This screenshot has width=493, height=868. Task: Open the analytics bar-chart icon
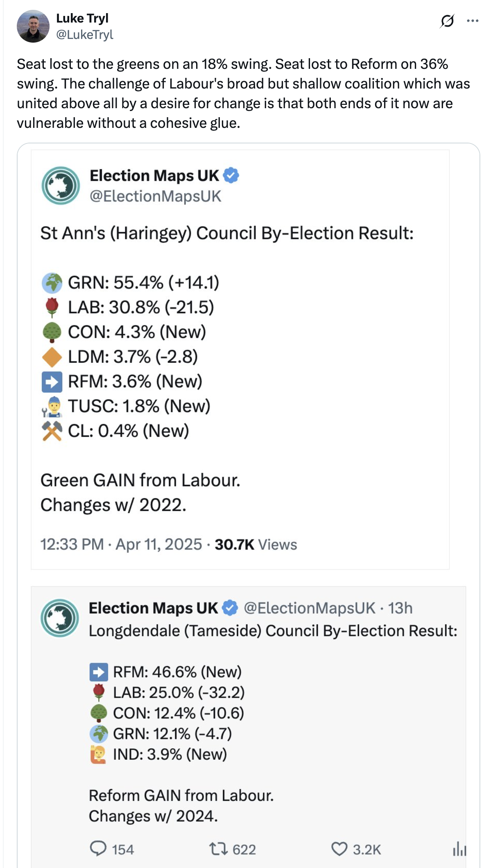pyautogui.click(x=459, y=849)
